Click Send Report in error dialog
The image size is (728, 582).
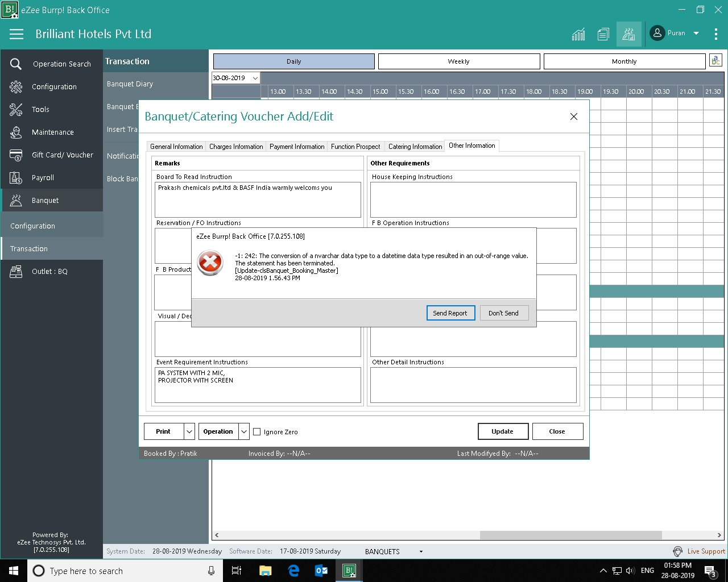coord(450,313)
